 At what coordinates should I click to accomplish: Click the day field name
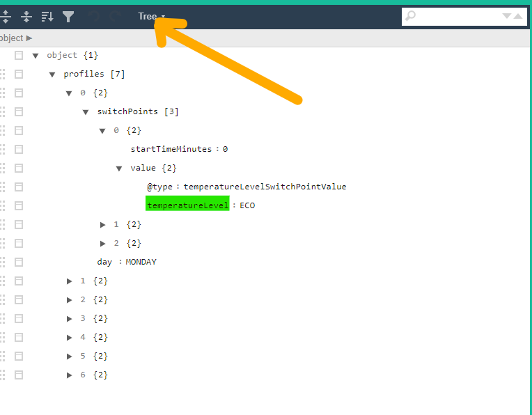coord(104,262)
